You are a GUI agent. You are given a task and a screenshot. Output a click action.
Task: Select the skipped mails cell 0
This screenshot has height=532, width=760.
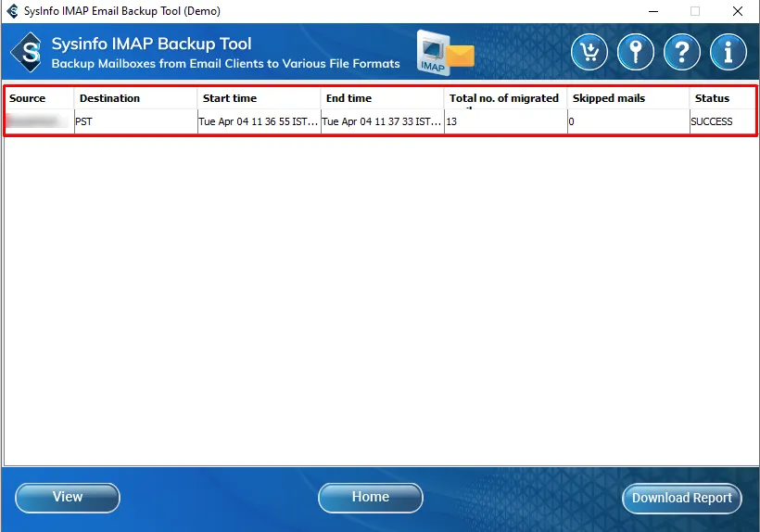tap(628, 121)
